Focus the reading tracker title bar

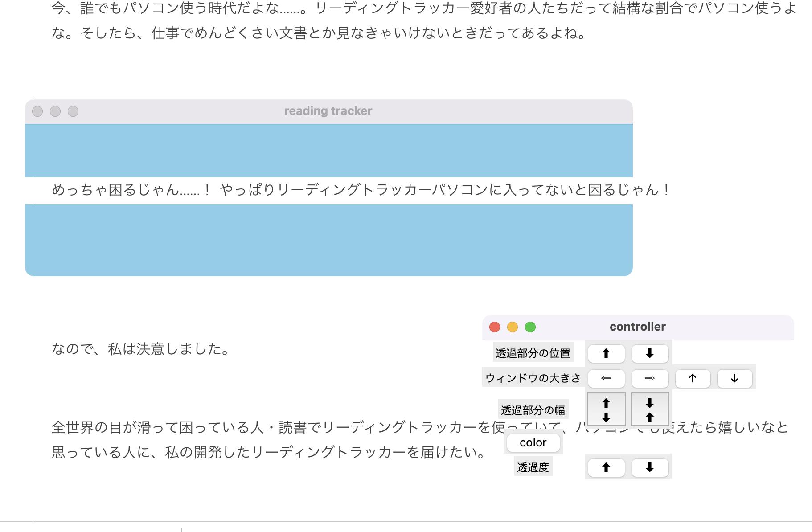(328, 111)
